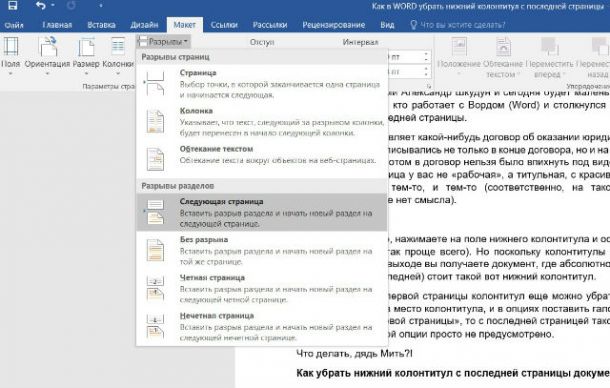Collapse the Разрывы dropdown button
The image size is (610, 388).
click(x=164, y=41)
